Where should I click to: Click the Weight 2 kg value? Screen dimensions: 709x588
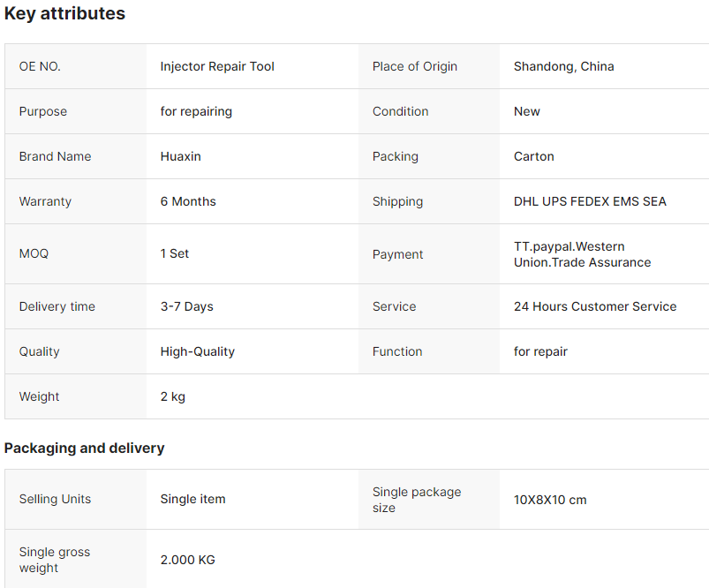click(x=173, y=396)
